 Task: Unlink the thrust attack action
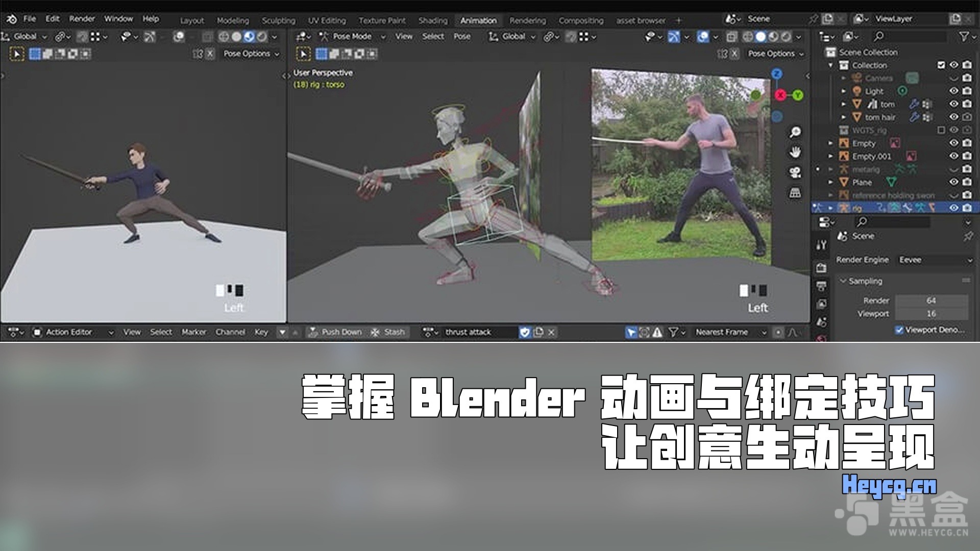point(551,333)
